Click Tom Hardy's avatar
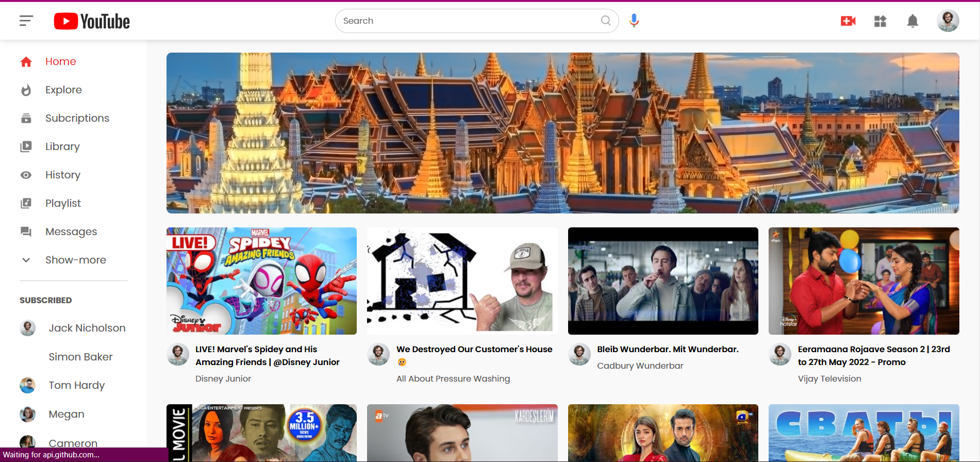Viewport: 980px width, 462px height. (28, 385)
